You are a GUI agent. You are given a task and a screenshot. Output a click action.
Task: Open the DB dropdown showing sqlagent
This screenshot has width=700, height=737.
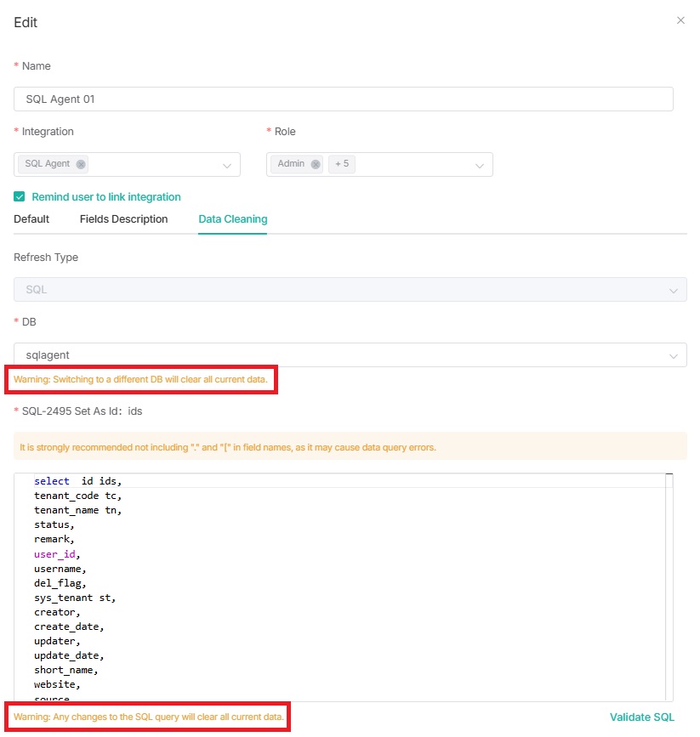[350, 355]
